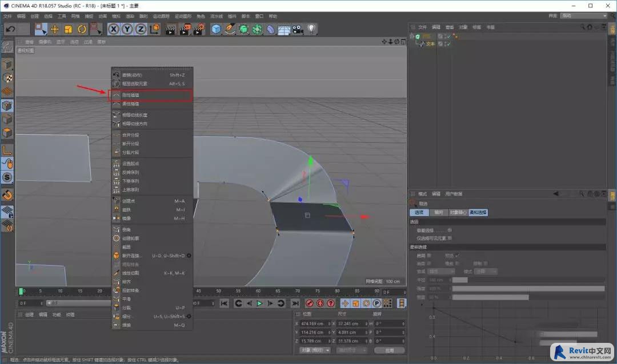The height and width of the screenshot is (364, 617).
Task: Click the options gear beside 细分
Action: 189,317
